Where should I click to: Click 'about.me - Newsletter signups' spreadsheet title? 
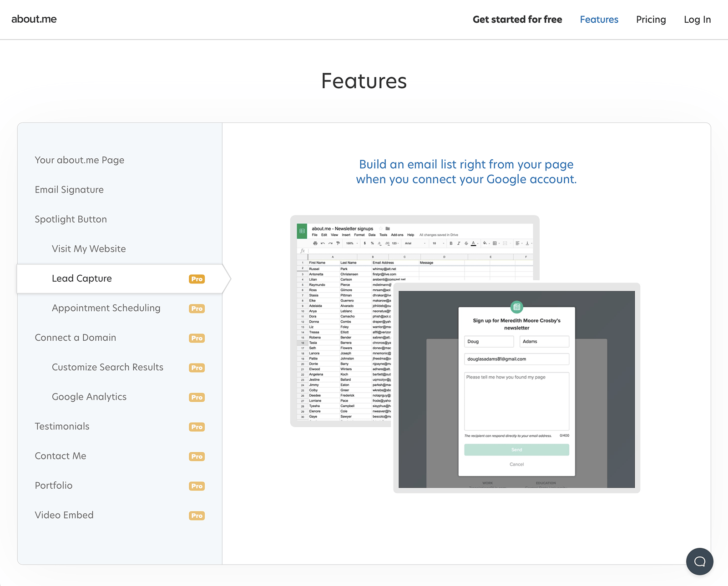coord(342,228)
